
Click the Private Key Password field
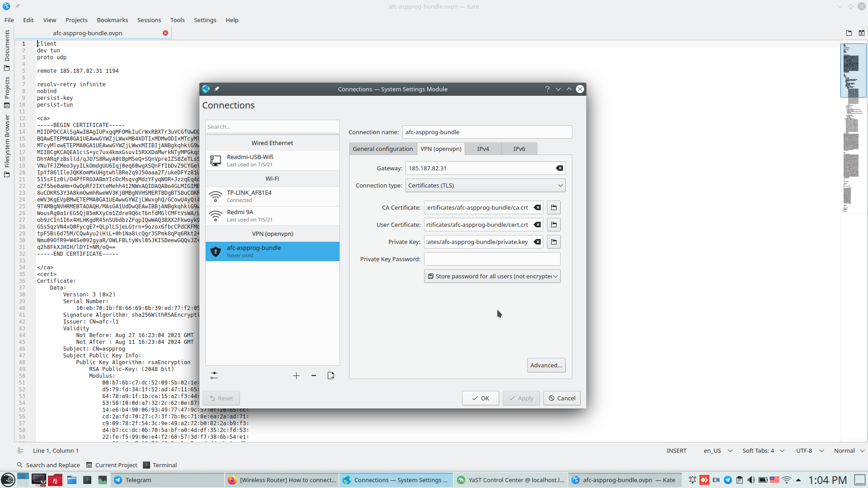[x=492, y=259]
